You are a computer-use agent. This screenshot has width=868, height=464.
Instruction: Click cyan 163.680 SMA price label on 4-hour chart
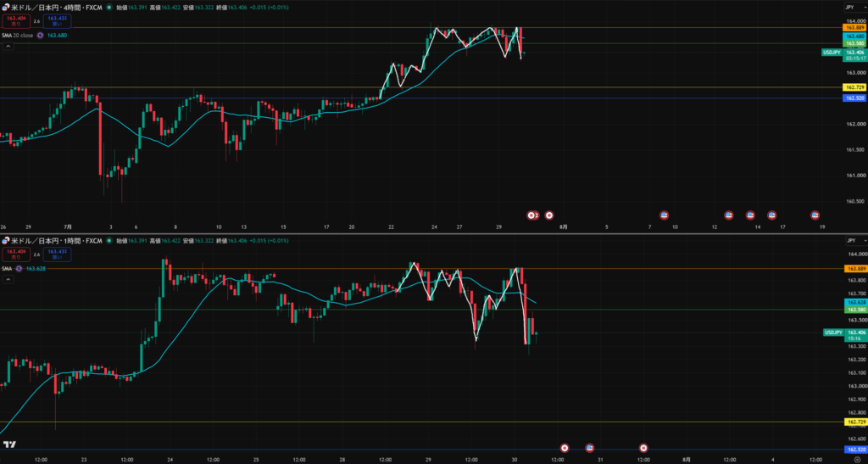point(853,36)
